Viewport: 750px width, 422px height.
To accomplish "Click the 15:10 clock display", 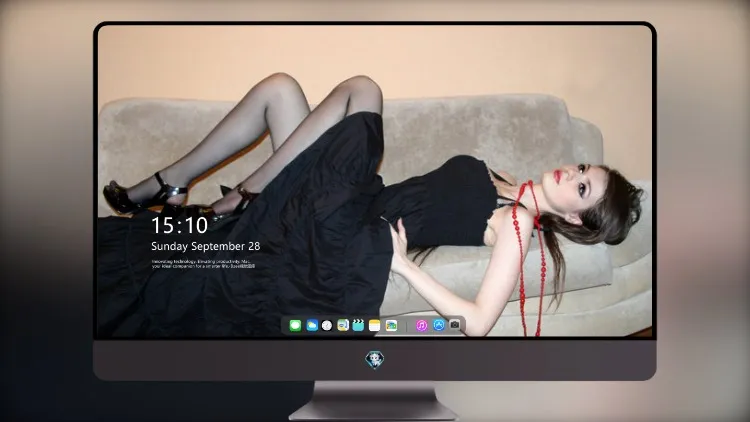I will click(179, 225).
